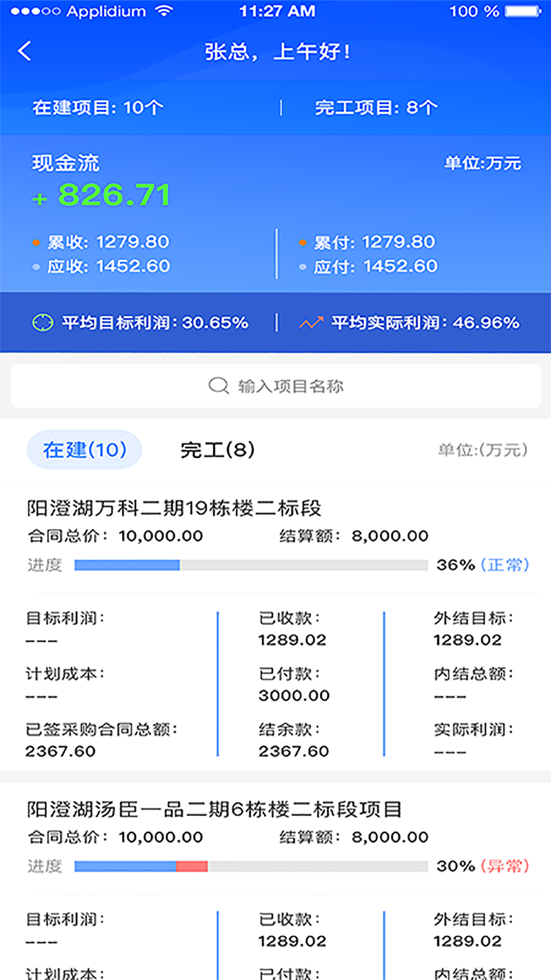The height and width of the screenshot is (980, 551).
Task: Open project 阳澄湖万科二期19栋楼二标段
Action: click(174, 508)
